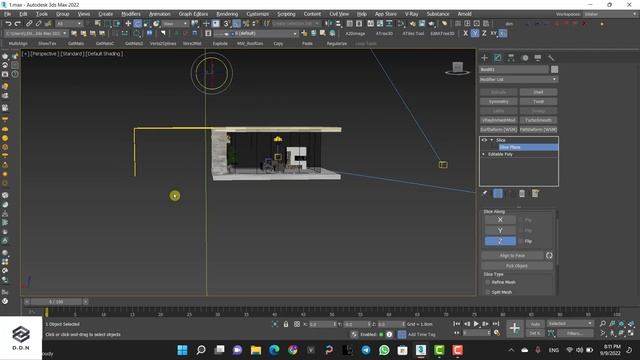Select the Select and Rotate tool
The height and width of the screenshot is (360, 640).
pyautogui.click(x=138, y=24)
